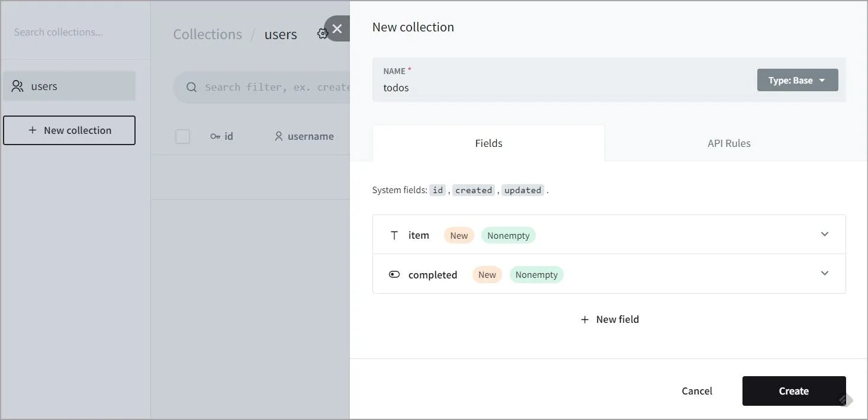Image resolution: width=868 pixels, height=420 pixels.
Task: Toggle the select-all records checkbox
Action: pyautogui.click(x=182, y=136)
